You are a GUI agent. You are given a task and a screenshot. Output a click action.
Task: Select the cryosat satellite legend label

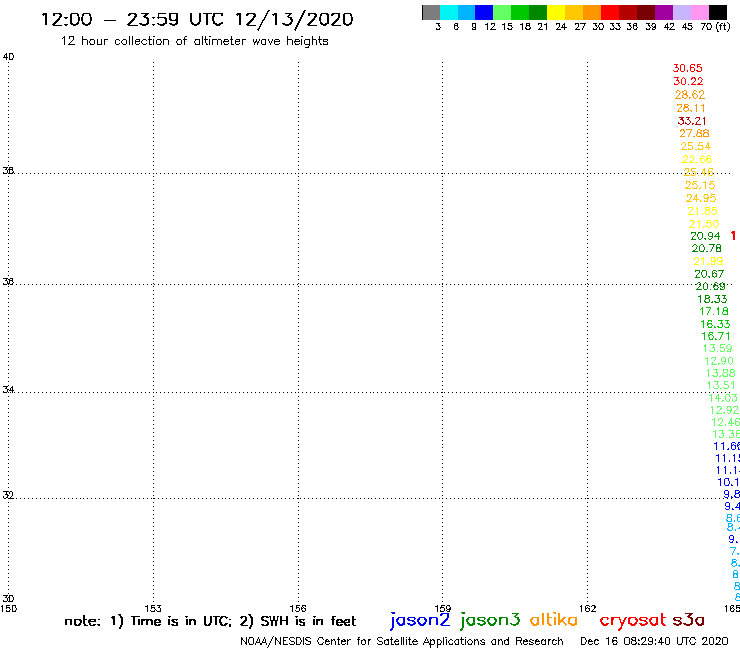(632, 621)
